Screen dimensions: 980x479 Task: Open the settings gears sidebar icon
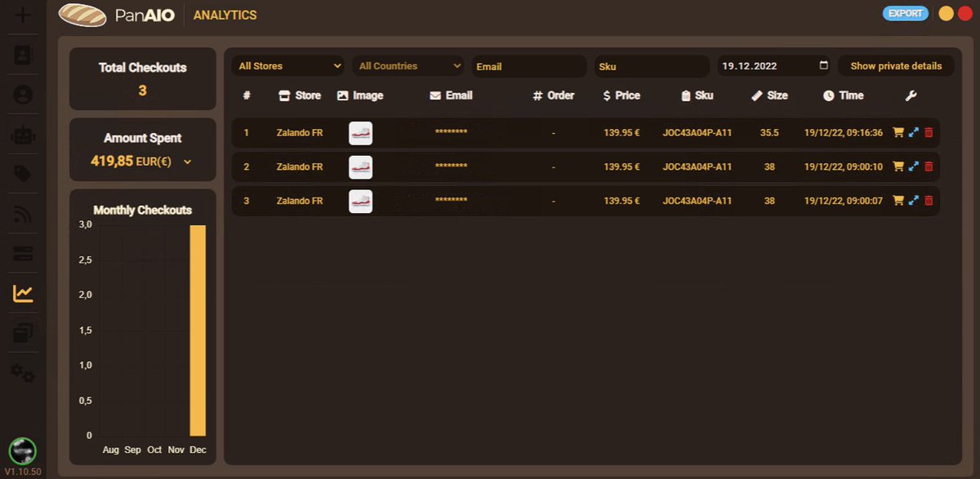pyautogui.click(x=23, y=374)
